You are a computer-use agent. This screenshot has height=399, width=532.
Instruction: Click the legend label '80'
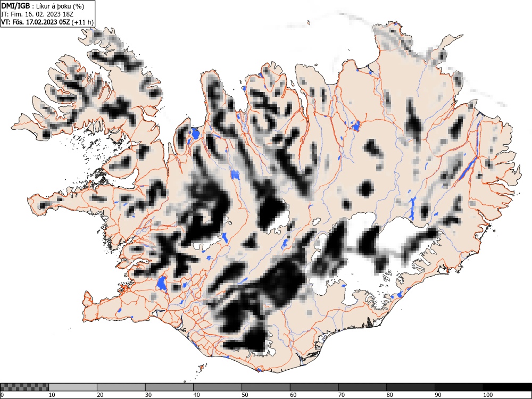(389, 395)
